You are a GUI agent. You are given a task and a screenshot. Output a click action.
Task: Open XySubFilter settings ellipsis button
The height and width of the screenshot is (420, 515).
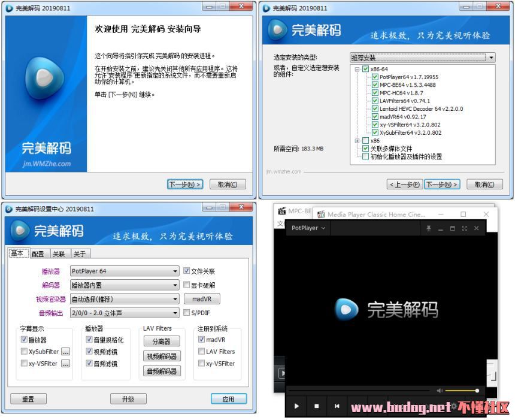[65, 352]
